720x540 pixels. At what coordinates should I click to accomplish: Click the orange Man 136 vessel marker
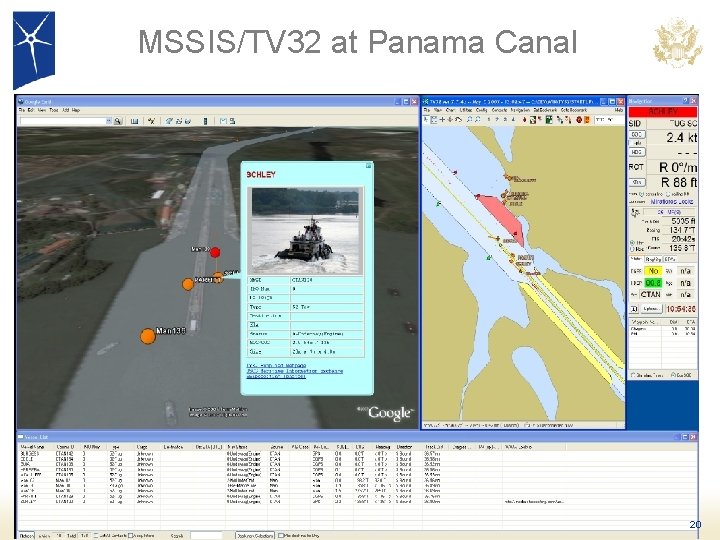(x=147, y=336)
